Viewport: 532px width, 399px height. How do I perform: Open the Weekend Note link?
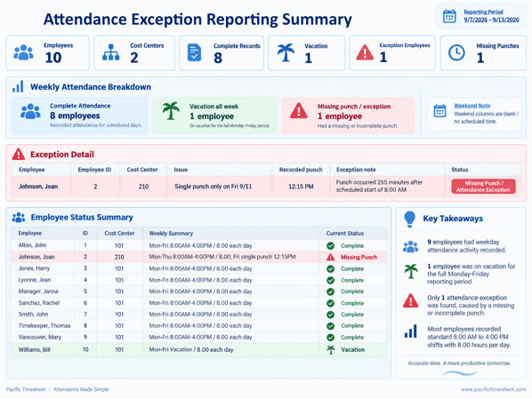coord(472,106)
